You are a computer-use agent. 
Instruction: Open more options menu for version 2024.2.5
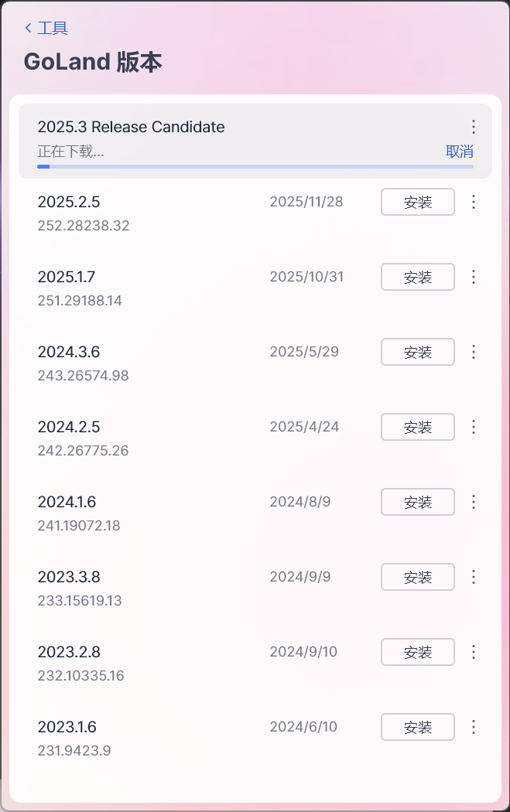(474, 427)
